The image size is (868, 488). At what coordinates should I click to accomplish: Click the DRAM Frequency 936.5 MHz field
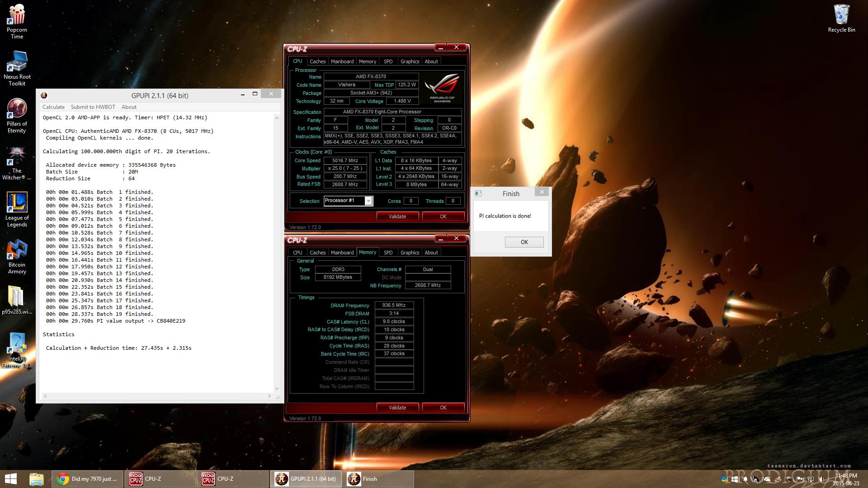pos(394,305)
